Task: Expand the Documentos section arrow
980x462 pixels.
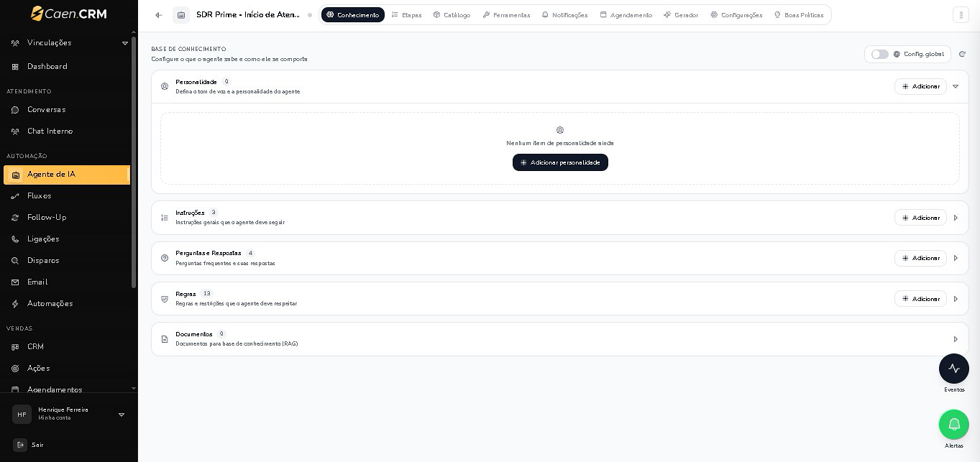Action: coord(956,339)
